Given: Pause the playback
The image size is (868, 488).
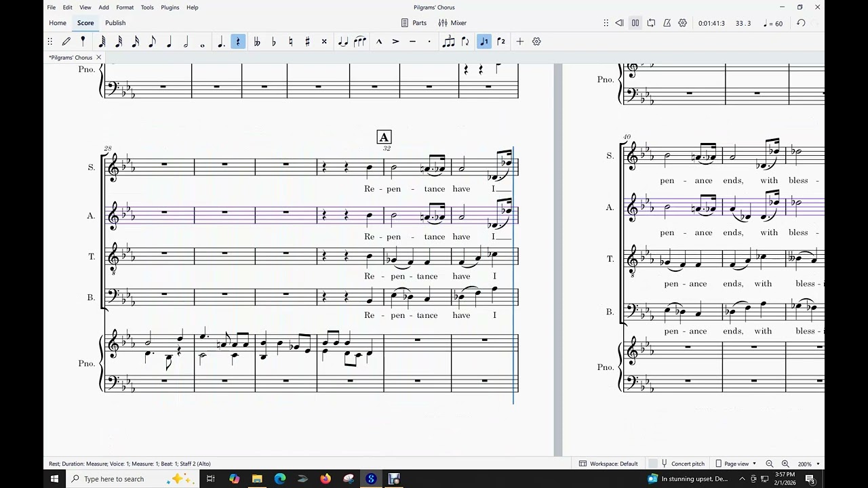Looking at the screenshot, I should 635,23.
